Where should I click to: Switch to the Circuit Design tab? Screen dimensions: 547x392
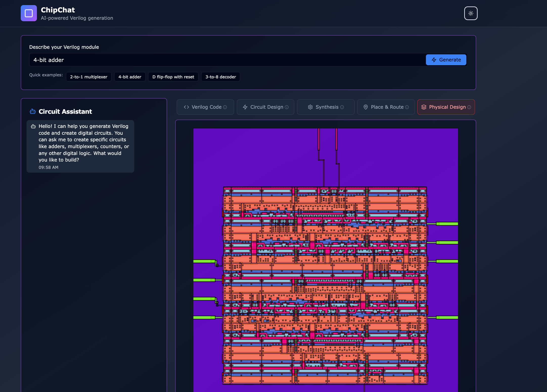click(x=265, y=107)
